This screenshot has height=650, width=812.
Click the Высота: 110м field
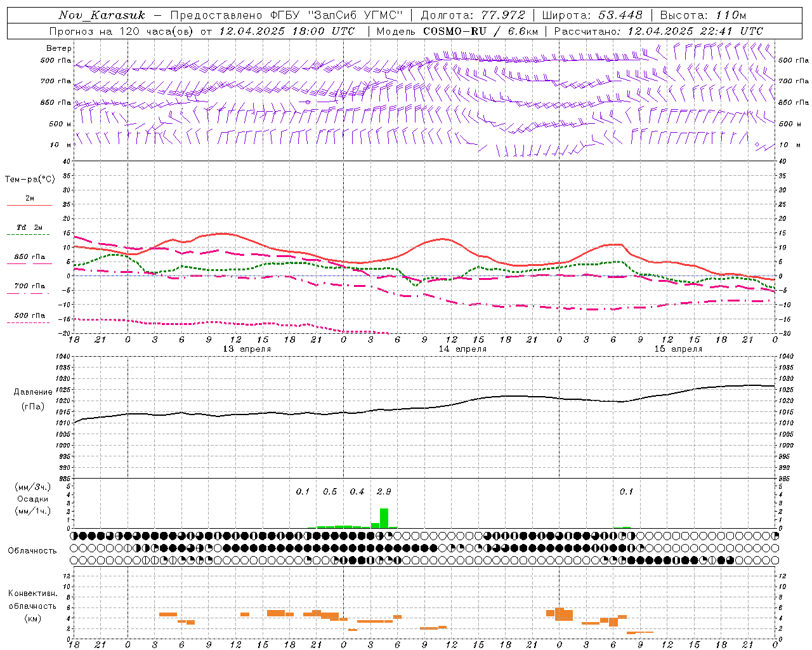click(x=703, y=15)
